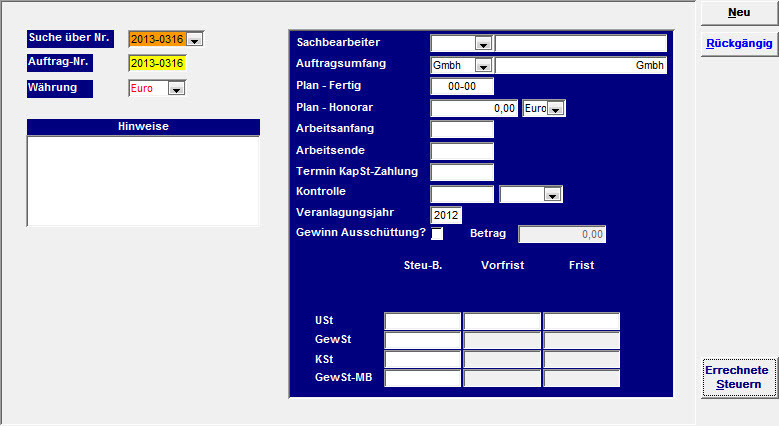Screen dimensions: 779x426
Task: Click the GewSt-MB Steu-B. field
Action: [423, 378]
